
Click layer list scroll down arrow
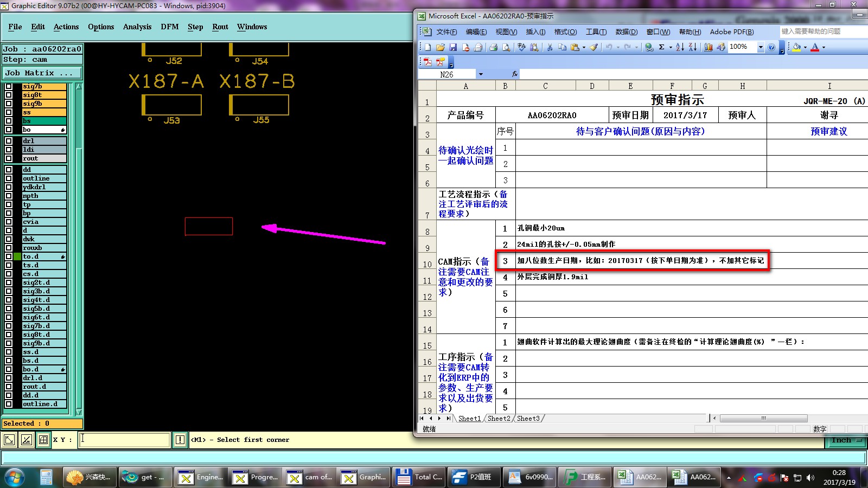(79, 412)
